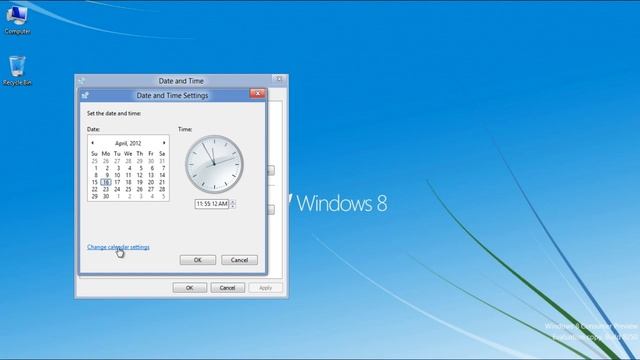Select date 6 in the calendar
This screenshot has height=360, width=640.
coord(152,168)
